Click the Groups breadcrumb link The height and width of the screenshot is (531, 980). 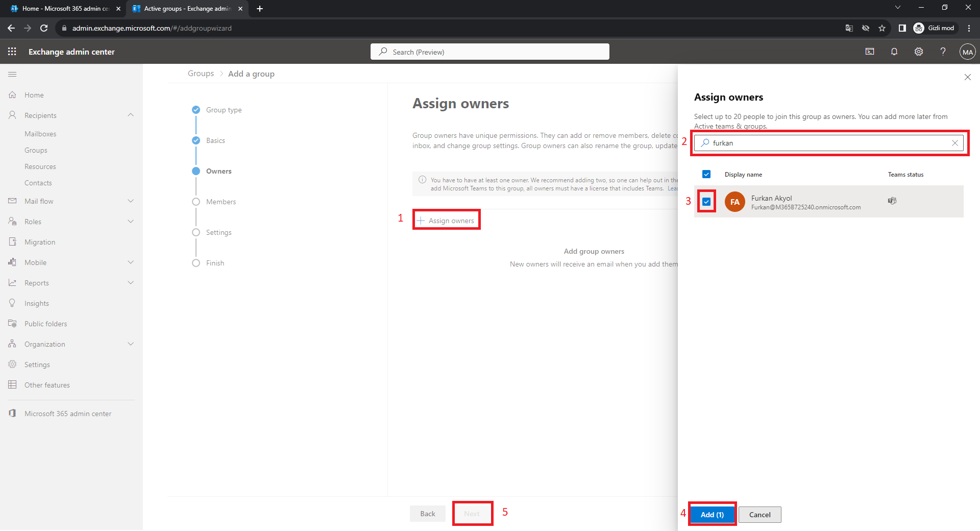point(201,74)
